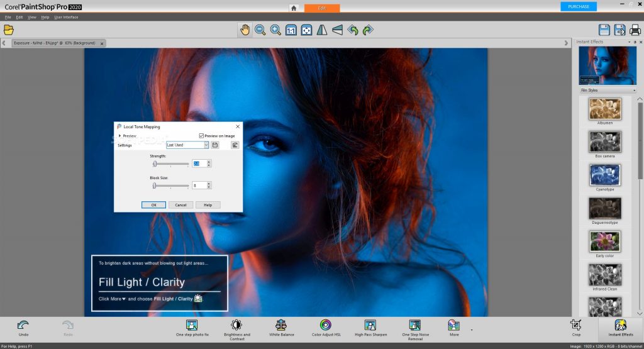Open the Film Styles category dropdown
The image size is (644, 349).
(608, 90)
